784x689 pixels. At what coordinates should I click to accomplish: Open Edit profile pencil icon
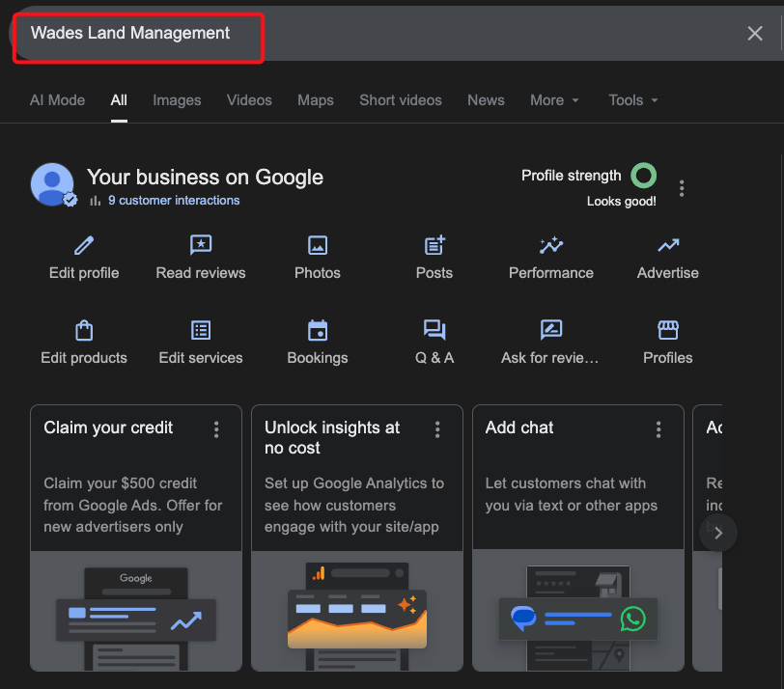point(84,246)
